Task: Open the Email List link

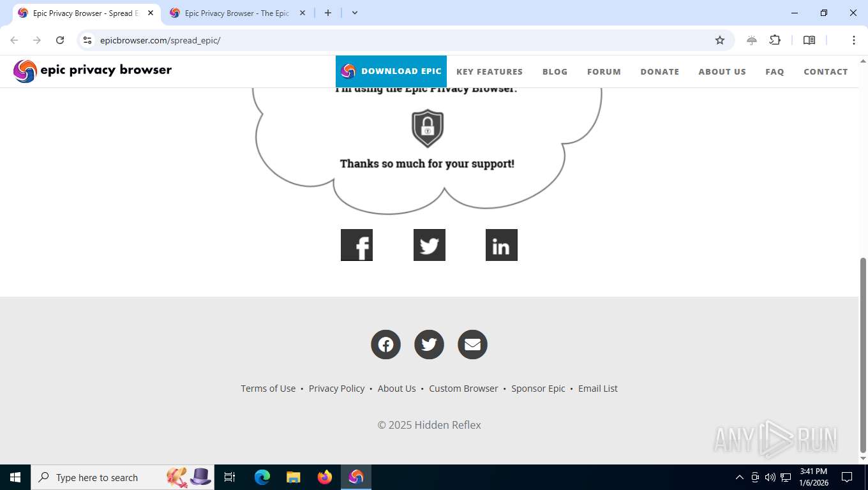Action: tap(598, 389)
